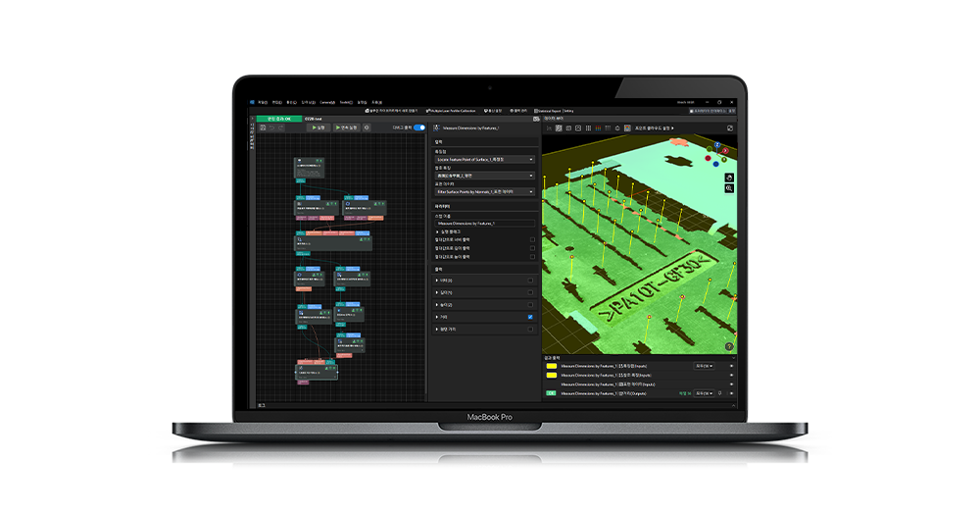This screenshot has height=512, width=980.
Task: Click first yellow color swatch in results list
Action: [551, 366]
